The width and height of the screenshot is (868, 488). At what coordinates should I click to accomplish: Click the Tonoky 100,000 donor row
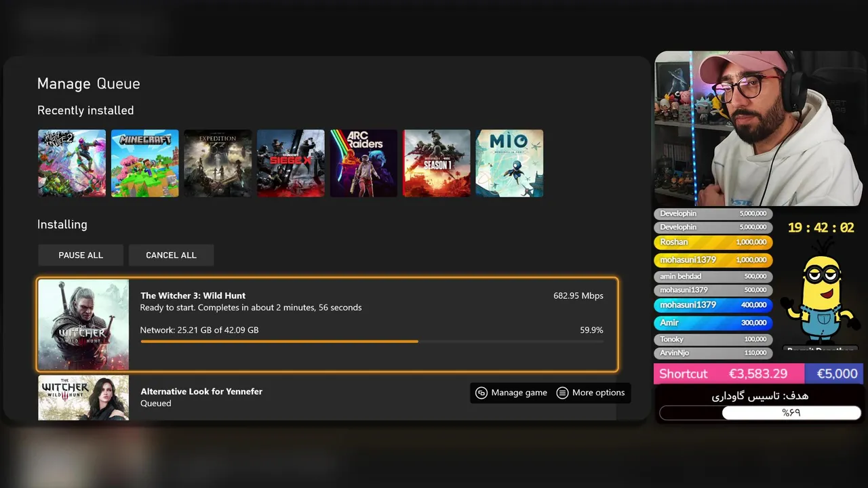click(x=713, y=339)
